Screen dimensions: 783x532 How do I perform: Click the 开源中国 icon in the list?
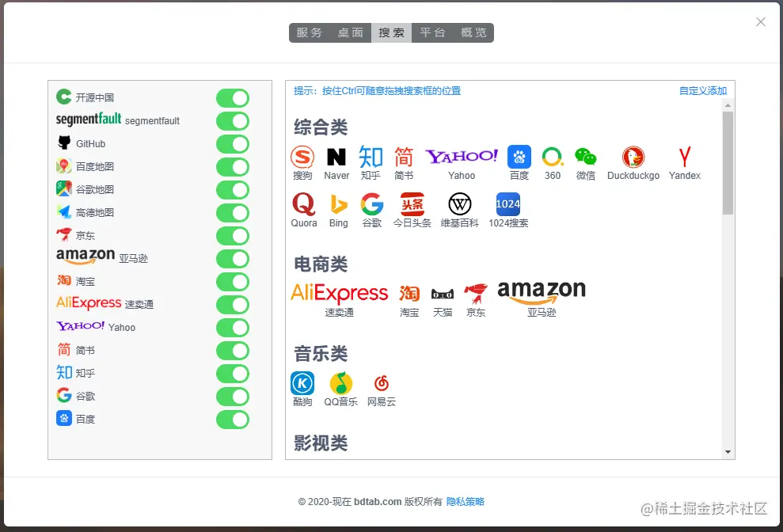64,97
